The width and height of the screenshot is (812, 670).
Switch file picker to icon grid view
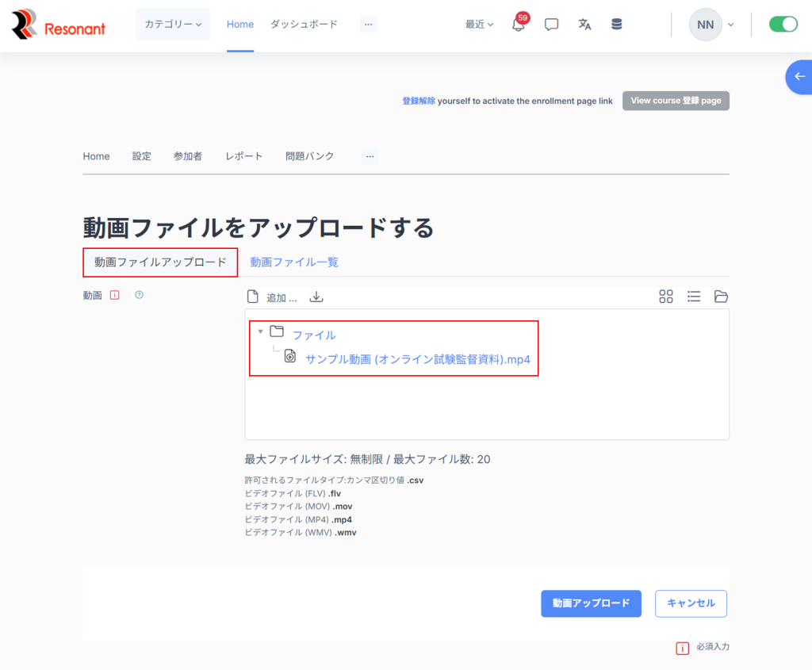pyautogui.click(x=666, y=297)
